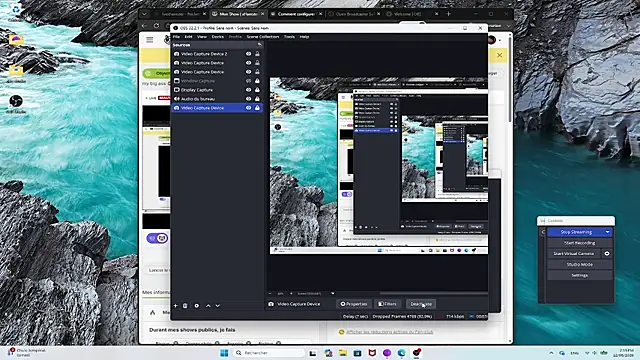This screenshot has height=360, width=640.
Task: Click the camera icon of Video Capture Device 2
Action: pos(176,54)
